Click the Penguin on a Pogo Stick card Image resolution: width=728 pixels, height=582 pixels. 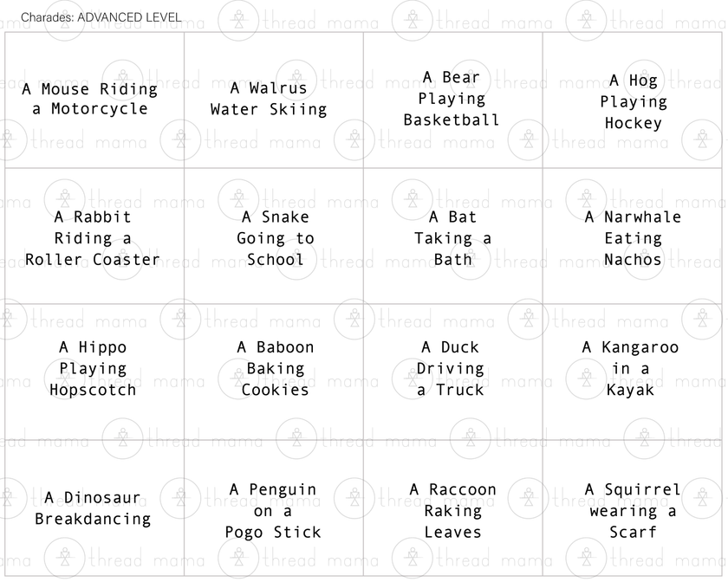274,511
